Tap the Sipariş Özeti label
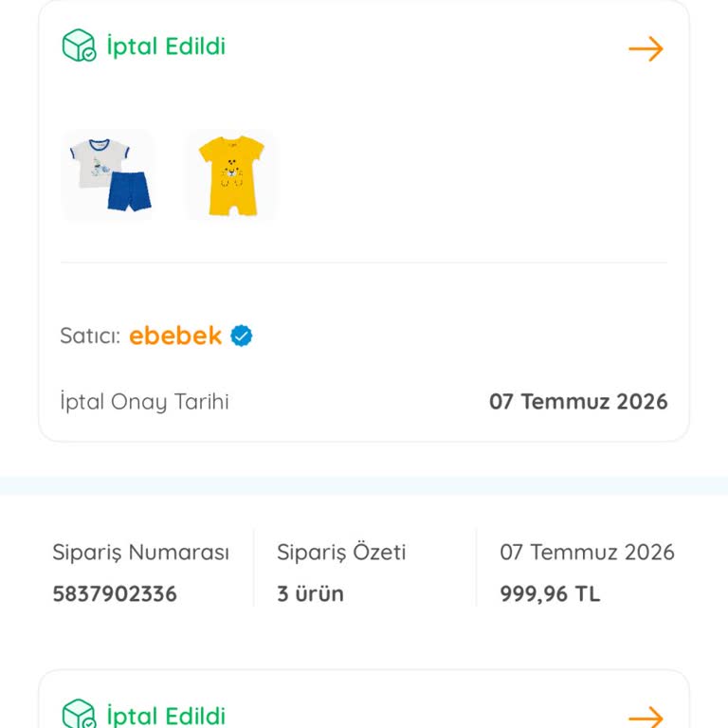728x728 pixels. point(341,553)
